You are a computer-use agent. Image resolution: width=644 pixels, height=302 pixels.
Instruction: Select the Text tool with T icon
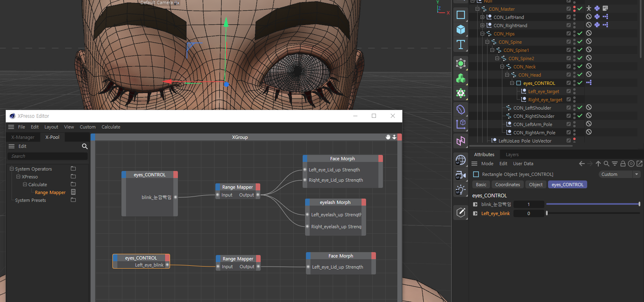click(x=460, y=44)
